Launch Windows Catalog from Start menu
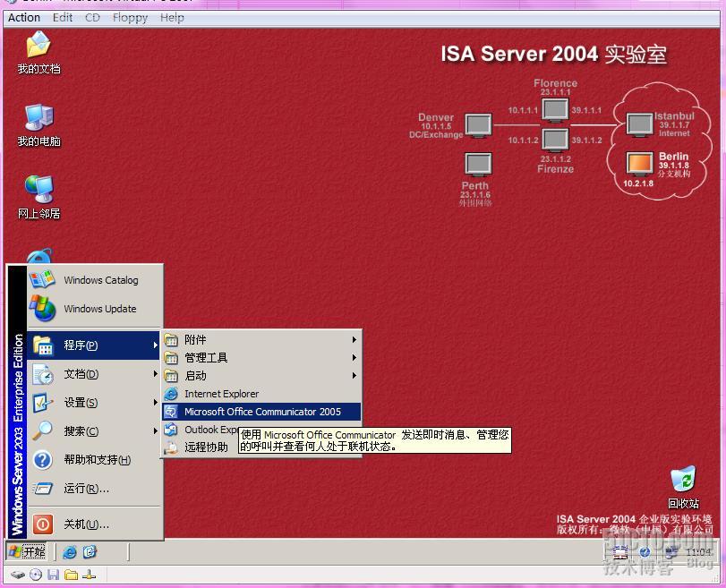The height and width of the screenshot is (588, 726). (95, 280)
